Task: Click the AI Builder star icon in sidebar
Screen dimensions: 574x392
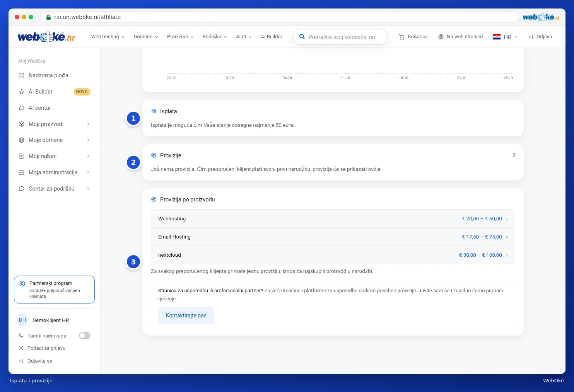Action: (21, 92)
